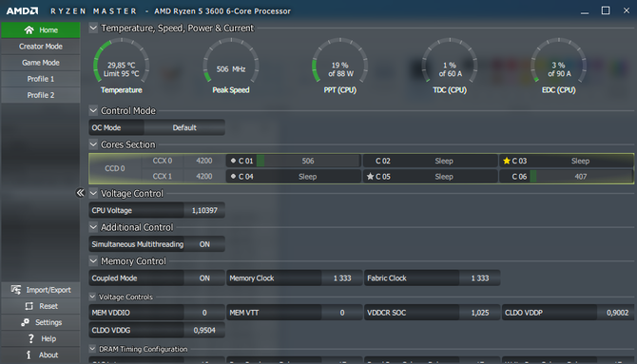Open Help
This screenshot has width=637, height=364.
[41, 338]
